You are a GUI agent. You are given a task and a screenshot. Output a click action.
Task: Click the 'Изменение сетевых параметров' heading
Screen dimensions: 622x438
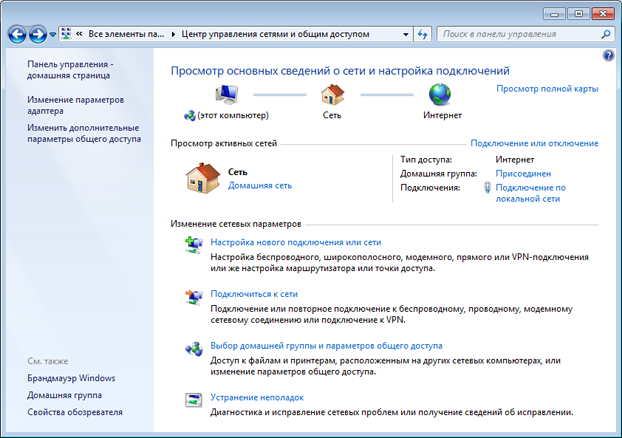click(236, 224)
